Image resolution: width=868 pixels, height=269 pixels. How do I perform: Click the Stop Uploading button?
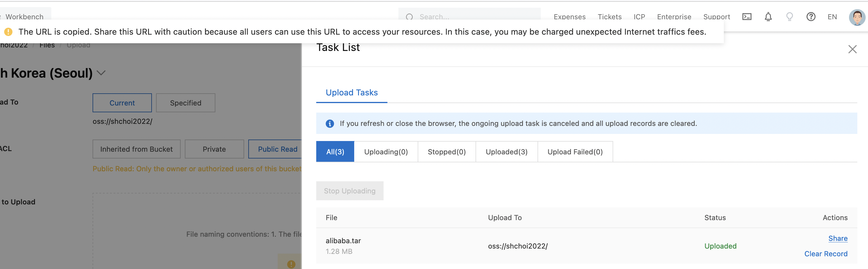click(x=349, y=190)
